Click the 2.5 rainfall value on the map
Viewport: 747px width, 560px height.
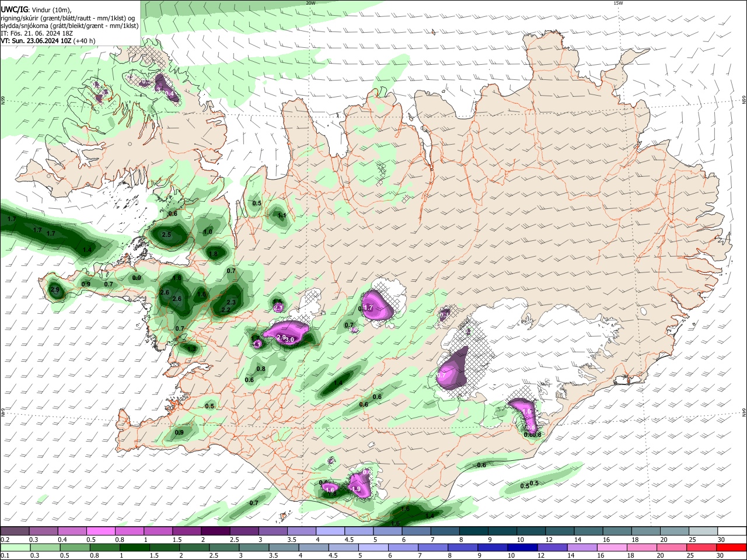point(166,235)
